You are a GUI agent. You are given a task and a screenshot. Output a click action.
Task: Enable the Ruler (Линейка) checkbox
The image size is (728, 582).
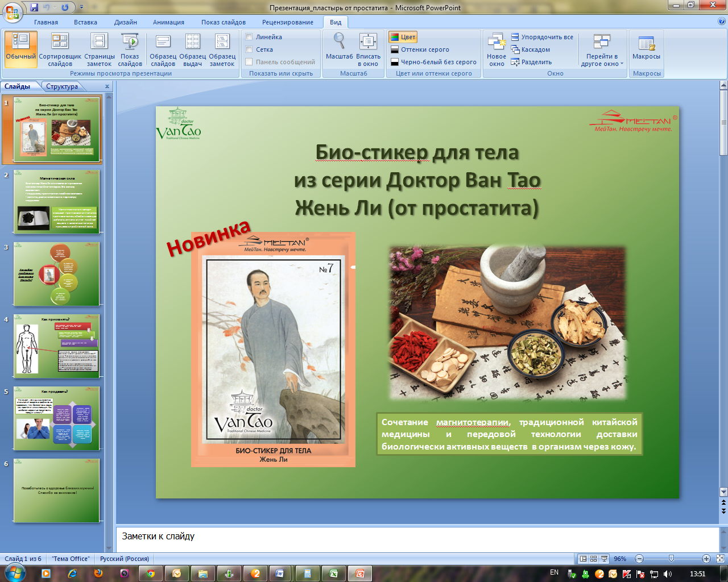pyautogui.click(x=249, y=37)
